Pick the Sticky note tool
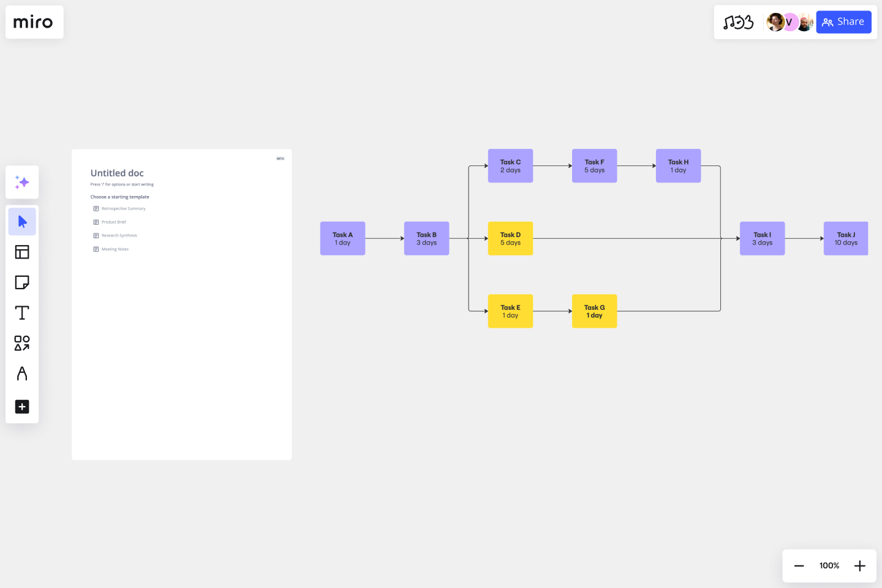This screenshot has height=588, width=882. [22, 282]
